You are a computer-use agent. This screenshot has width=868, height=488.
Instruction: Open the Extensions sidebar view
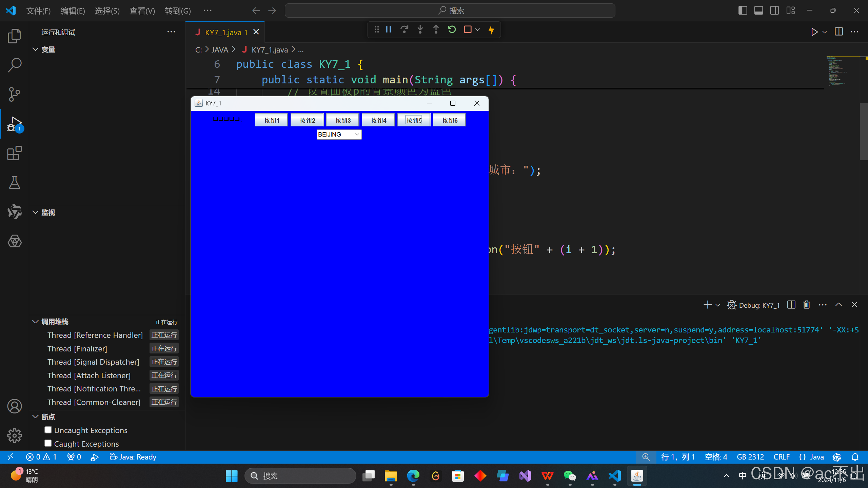tap(14, 154)
